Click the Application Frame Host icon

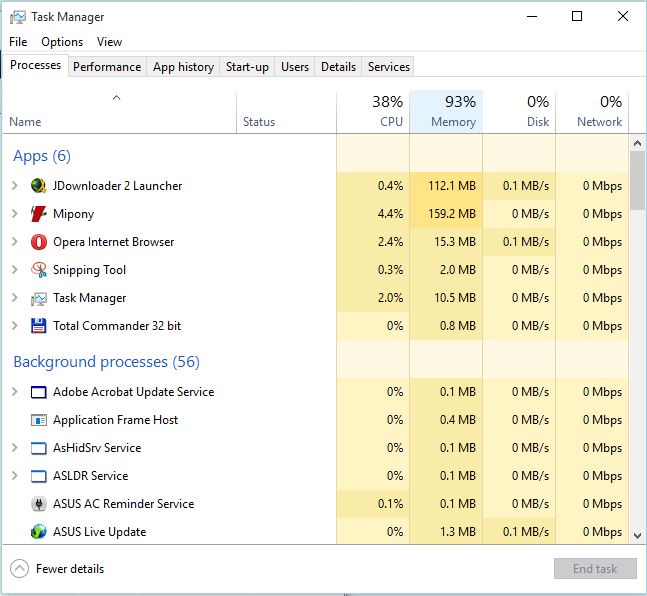(x=38, y=420)
